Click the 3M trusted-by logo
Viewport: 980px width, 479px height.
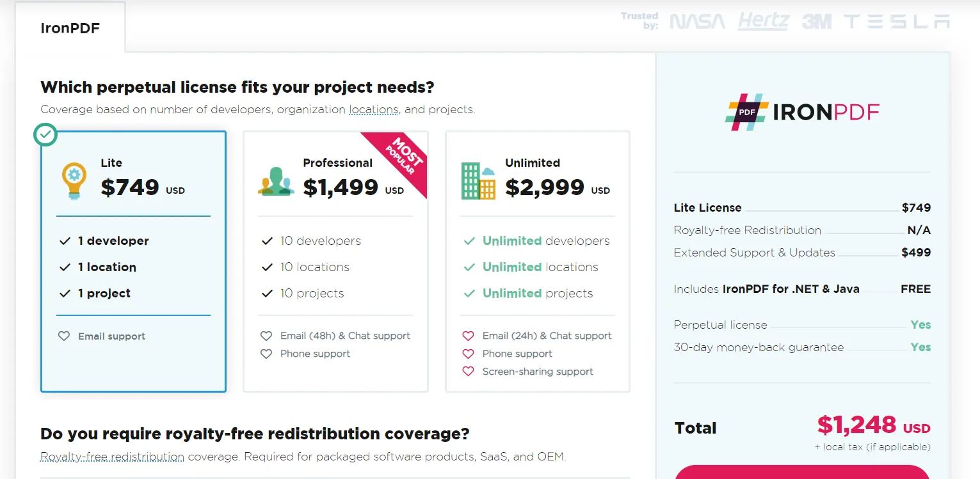(x=817, y=22)
